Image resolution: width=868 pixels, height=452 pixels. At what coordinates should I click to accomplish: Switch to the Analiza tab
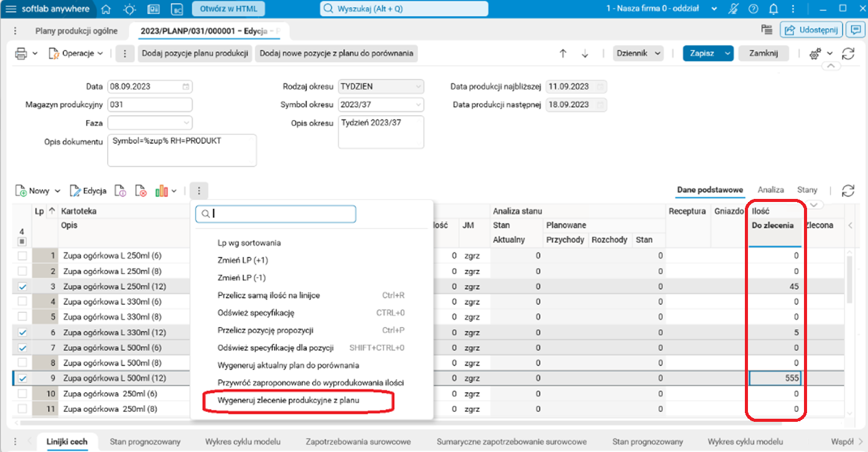(x=771, y=190)
